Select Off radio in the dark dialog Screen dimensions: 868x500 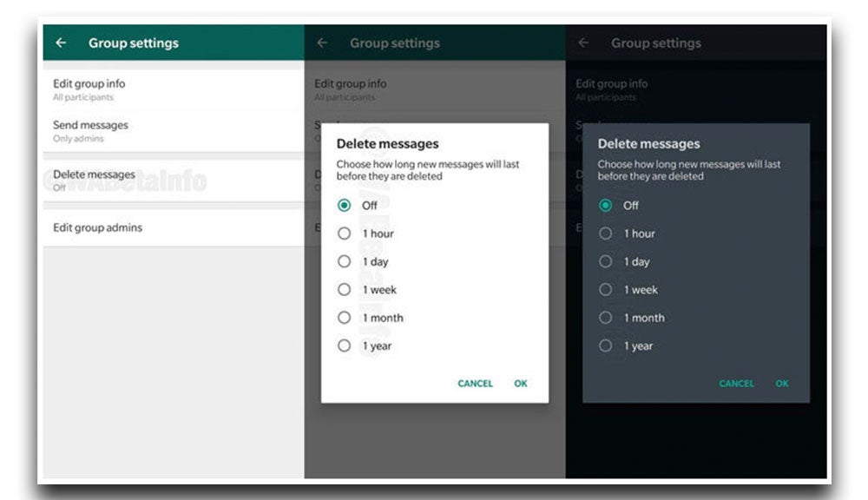tap(606, 206)
